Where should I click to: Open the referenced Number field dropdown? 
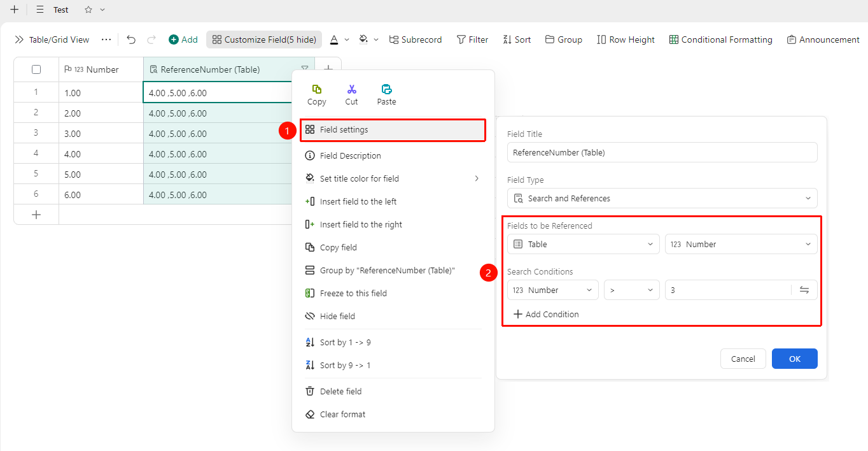(x=741, y=244)
